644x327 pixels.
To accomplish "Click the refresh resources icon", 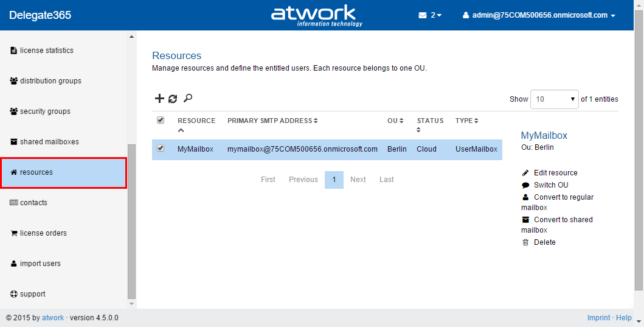I will [173, 99].
